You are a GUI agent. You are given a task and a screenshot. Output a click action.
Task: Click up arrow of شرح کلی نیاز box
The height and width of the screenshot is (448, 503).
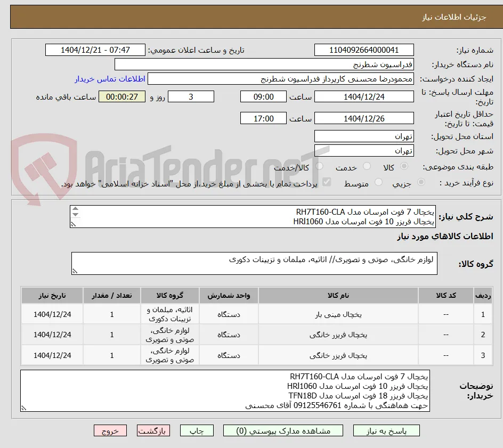[75, 209]
